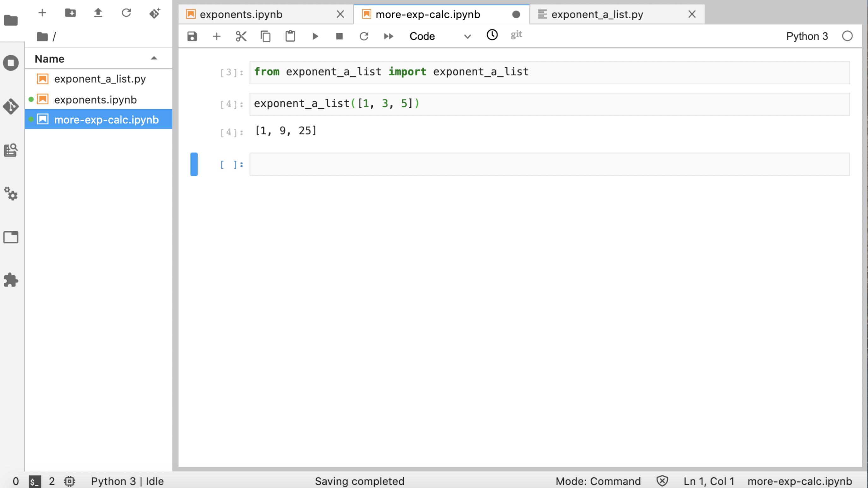Toggle the trusted notebook shield icon
Image resolution: width=868 pixels, height=488 pixels.
662,481
